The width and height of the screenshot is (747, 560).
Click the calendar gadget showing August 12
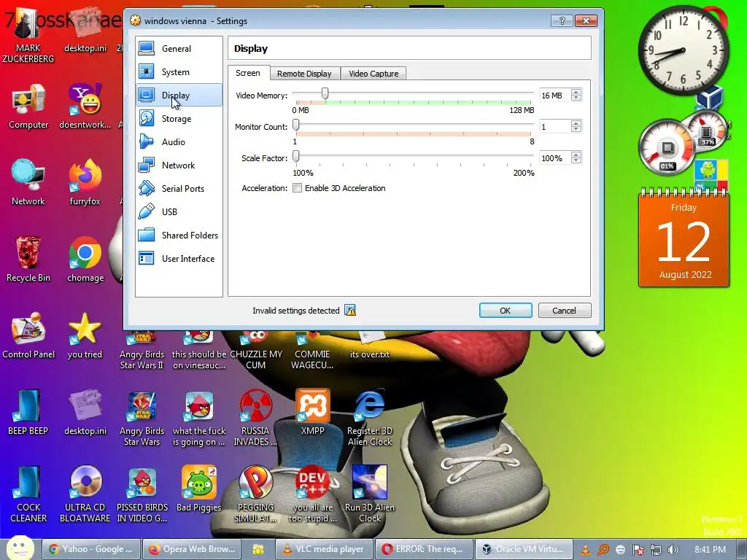pos(684,238)
